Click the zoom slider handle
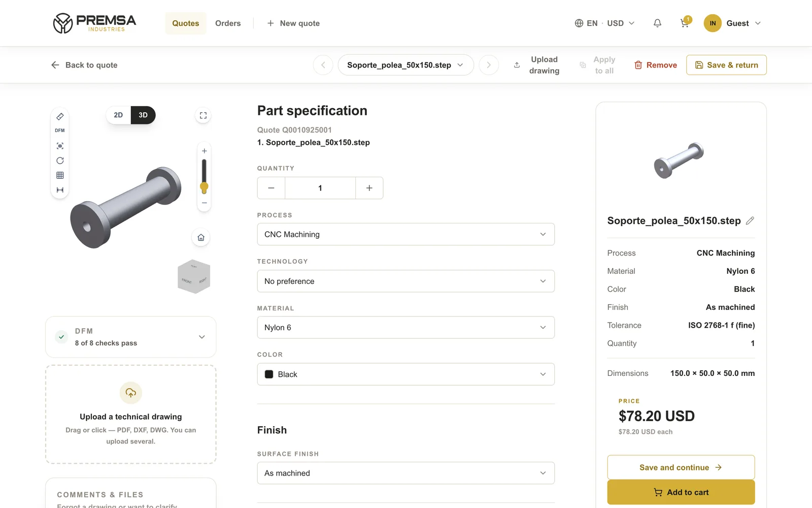Viewport: 812px width, 508px height. click(204, 187)
